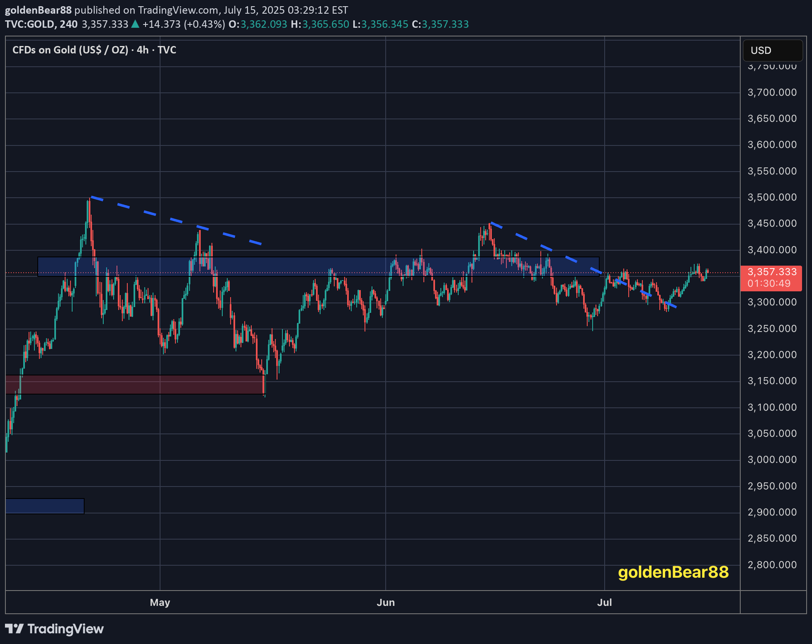The image size is (812, 644).
Task: Click the 2,800.000 price axis label
Action: [772, 565]
